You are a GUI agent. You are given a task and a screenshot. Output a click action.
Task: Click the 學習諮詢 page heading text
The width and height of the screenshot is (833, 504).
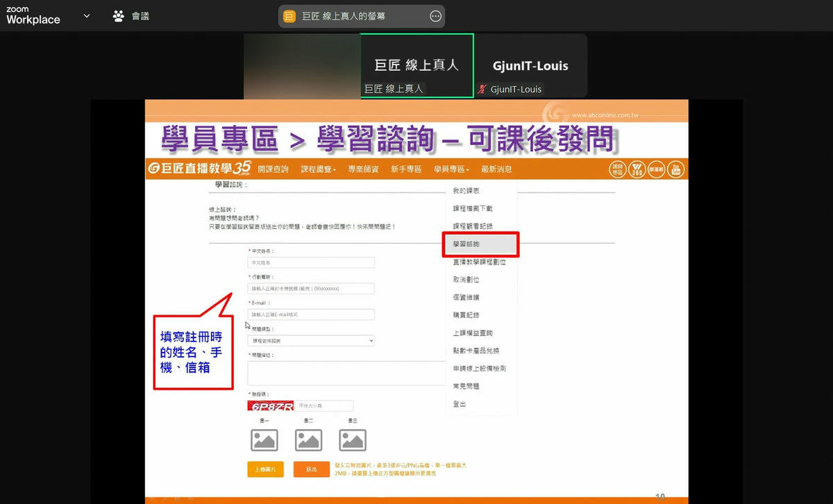coord(231,185)
